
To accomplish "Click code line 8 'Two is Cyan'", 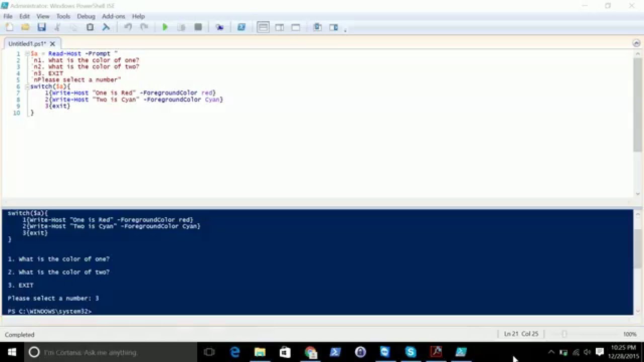I will [133, 100].
